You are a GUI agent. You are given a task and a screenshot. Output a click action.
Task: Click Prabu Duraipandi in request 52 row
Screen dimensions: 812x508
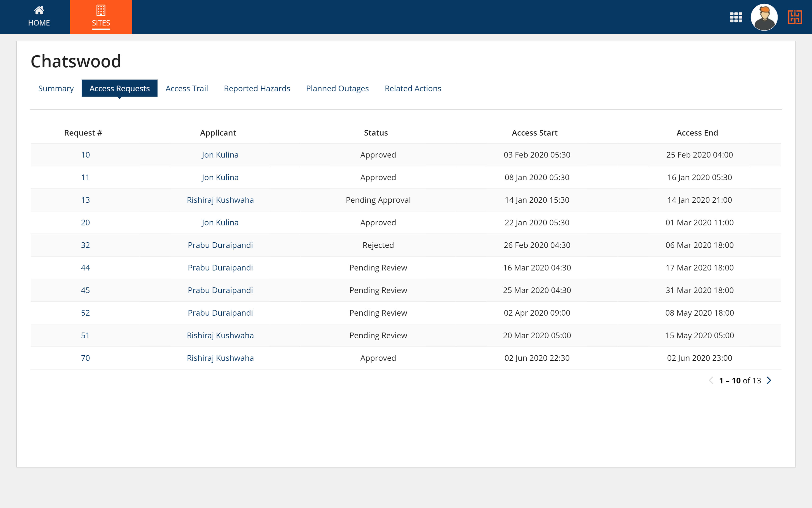click(x=220, y=313)
